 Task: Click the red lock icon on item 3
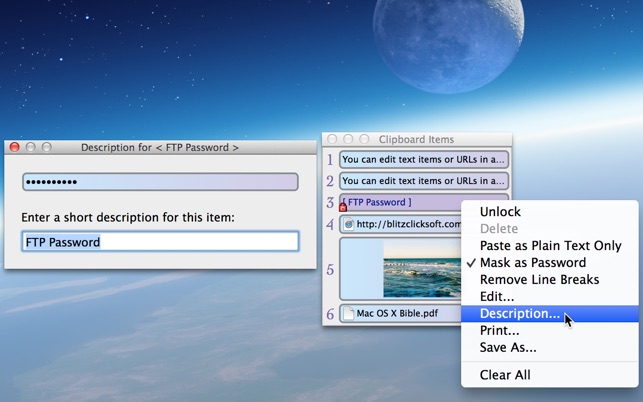click(343, 206)
